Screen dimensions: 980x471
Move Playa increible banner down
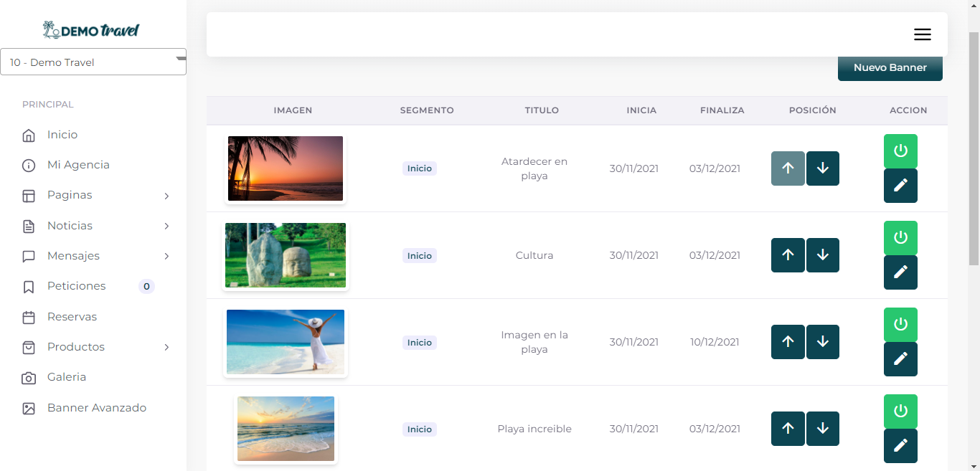[823, 429]
